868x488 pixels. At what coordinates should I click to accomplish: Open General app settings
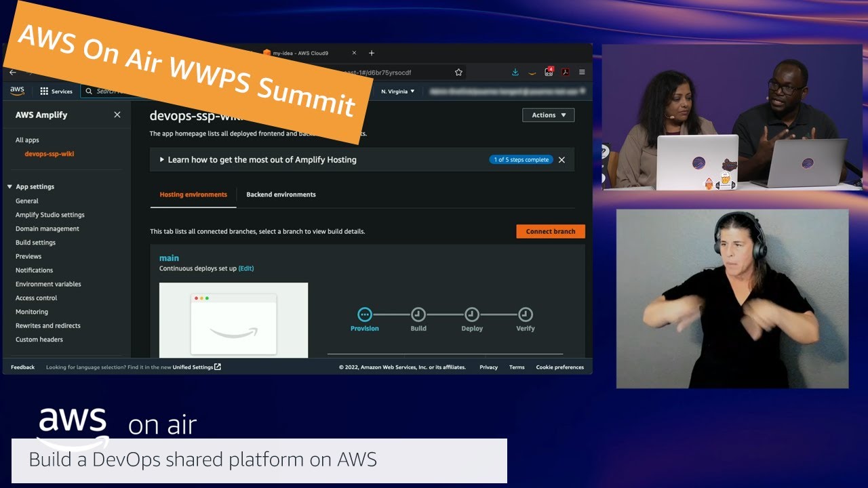tap(27, 201)
